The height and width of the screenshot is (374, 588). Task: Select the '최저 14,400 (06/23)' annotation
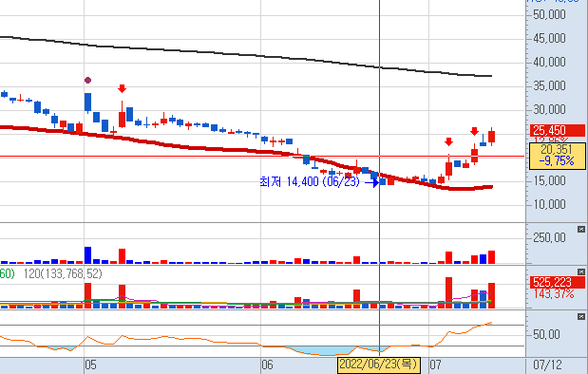pyautogui.click(x=310, y=181)
